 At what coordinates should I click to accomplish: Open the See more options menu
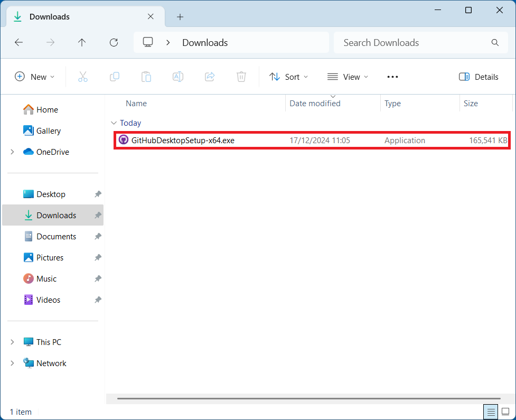(x=392, y=77)
